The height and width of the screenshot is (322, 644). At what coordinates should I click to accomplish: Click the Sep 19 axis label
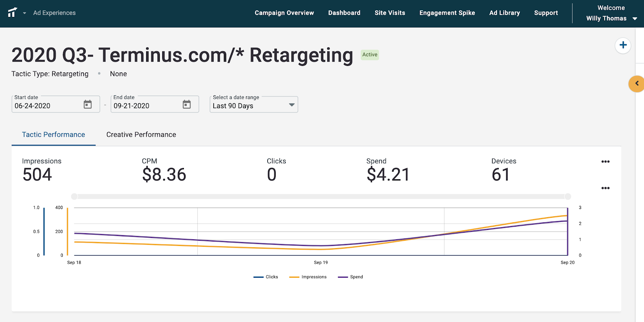(321, 263)
